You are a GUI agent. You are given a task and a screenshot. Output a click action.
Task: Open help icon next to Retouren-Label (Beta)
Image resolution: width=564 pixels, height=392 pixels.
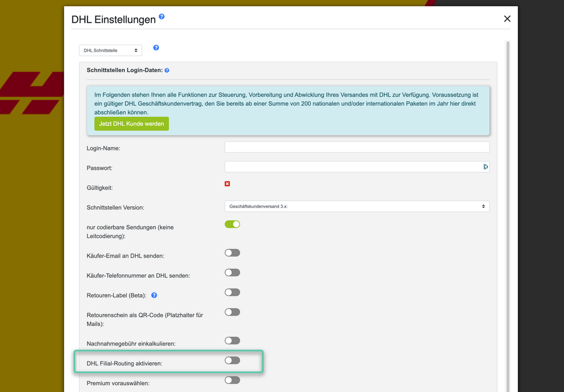(154, 295)
